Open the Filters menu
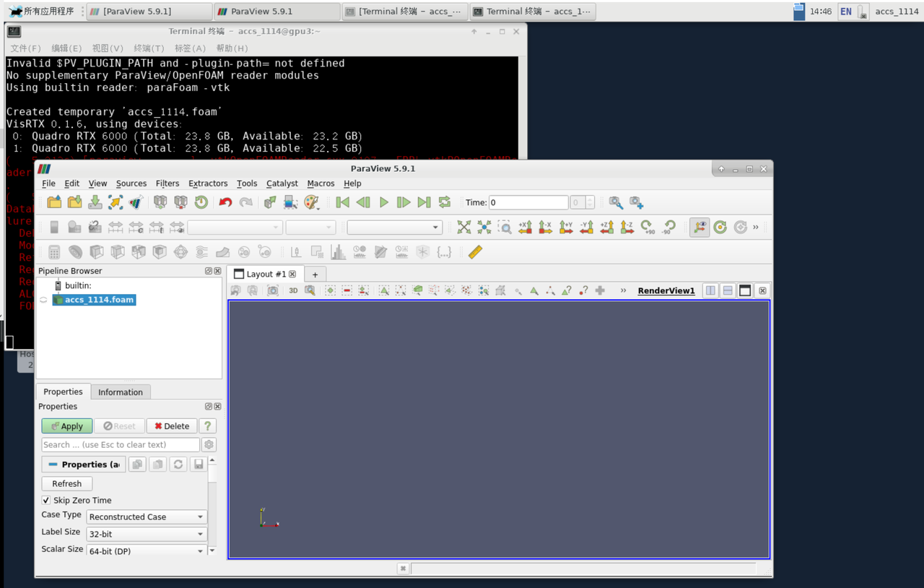 tap(167, 183)
